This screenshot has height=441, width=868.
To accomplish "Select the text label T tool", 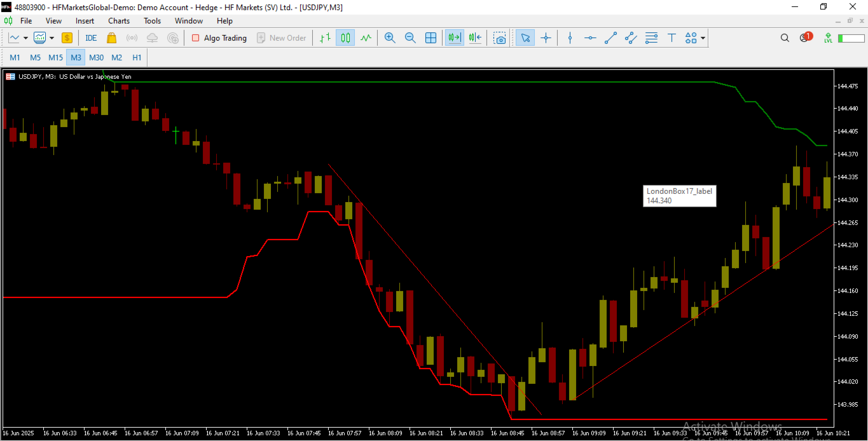I will [x=672, y=38].
